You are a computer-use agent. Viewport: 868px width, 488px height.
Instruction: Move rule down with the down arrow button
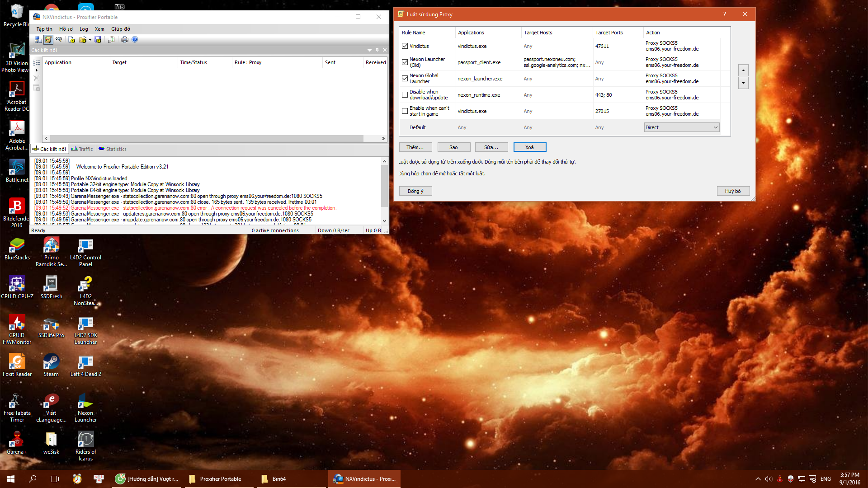(743, 83)
